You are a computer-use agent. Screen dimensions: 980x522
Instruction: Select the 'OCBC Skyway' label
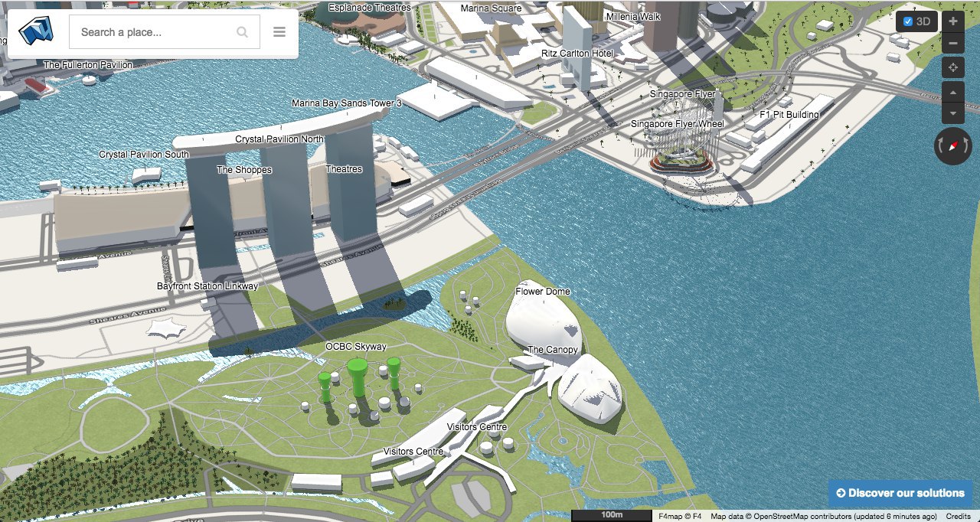pyautogui.click(x=356, y=347)
